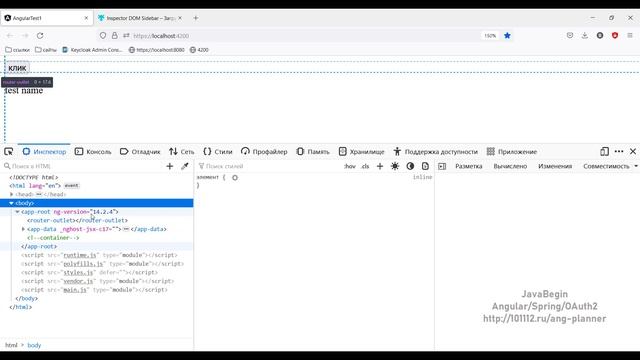The image size is (640, 360).
Task: Open the Память tab
Action: tap(313, 151)
